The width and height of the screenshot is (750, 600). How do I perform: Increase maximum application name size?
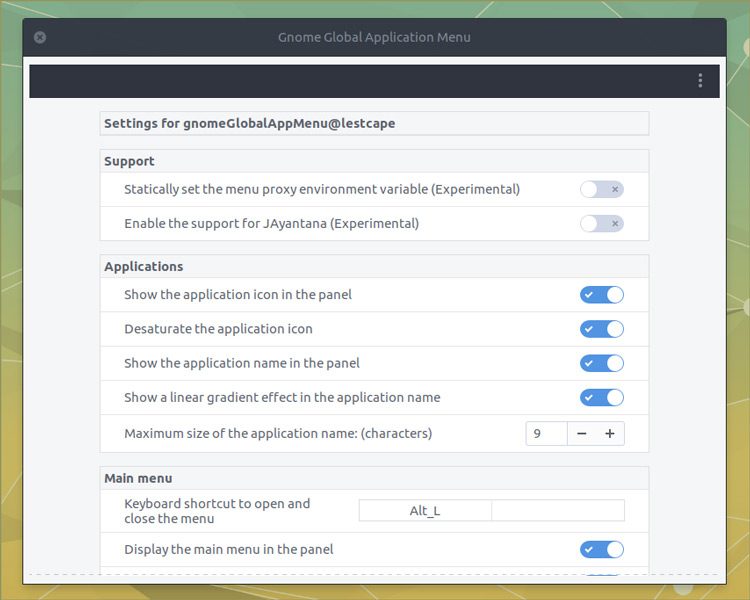tap(610, 433)
